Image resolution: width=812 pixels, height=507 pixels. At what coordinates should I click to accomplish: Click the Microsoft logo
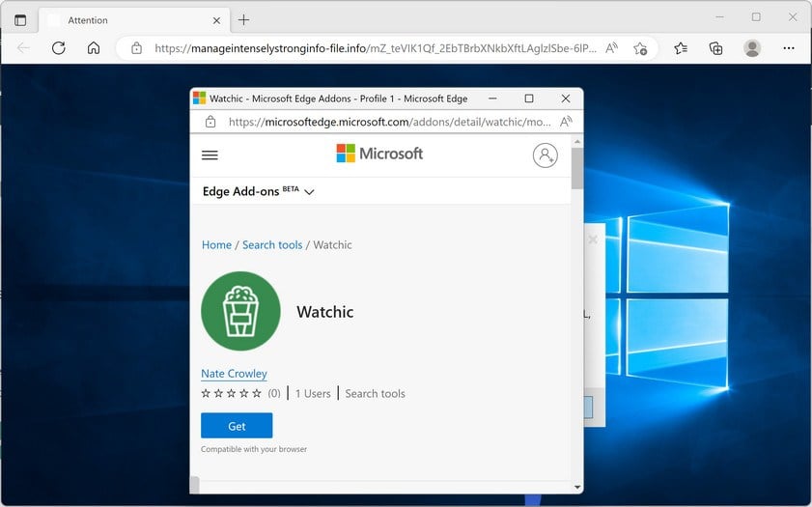(379, 154)
